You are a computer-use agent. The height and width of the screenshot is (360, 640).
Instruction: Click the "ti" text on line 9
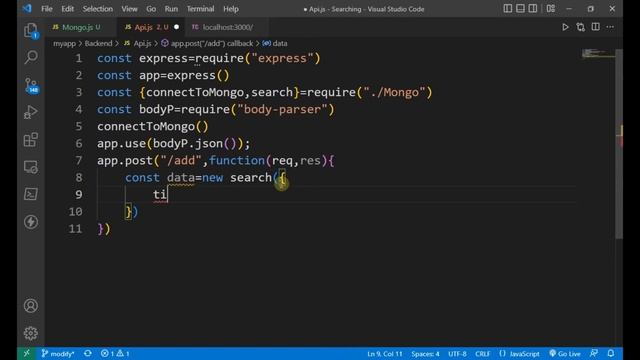click(x=160, y=195)
